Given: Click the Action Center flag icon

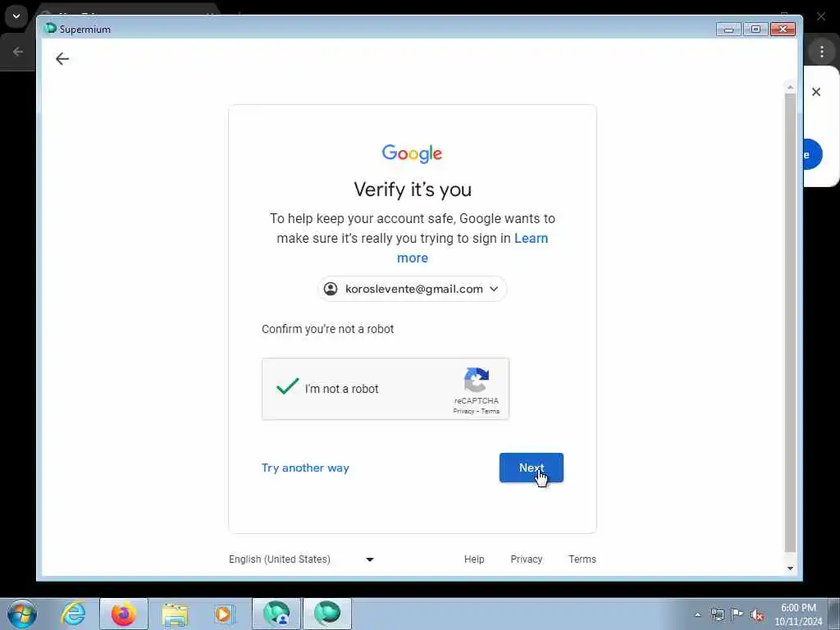Looking at the screenshot, I should coord(737,614).
